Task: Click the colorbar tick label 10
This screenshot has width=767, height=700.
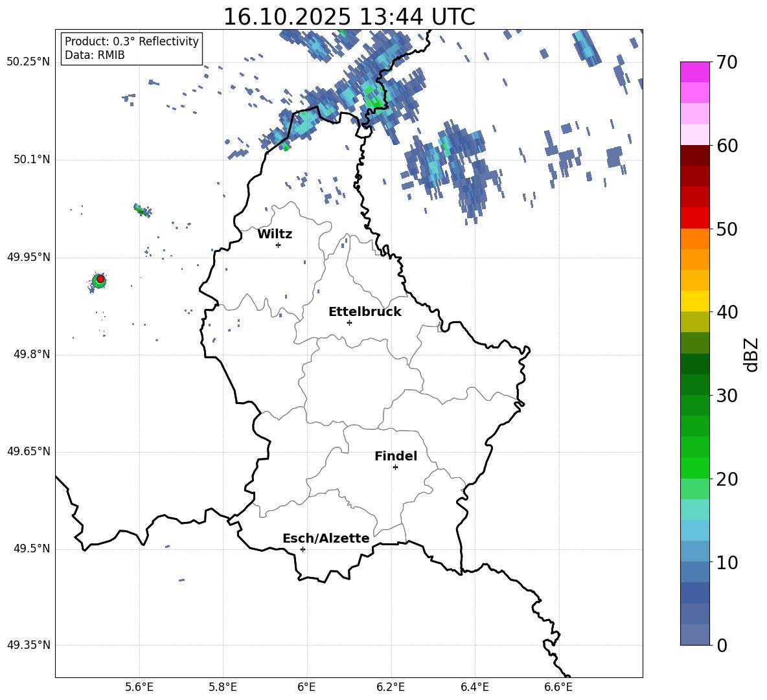Action: pos(727,562)
